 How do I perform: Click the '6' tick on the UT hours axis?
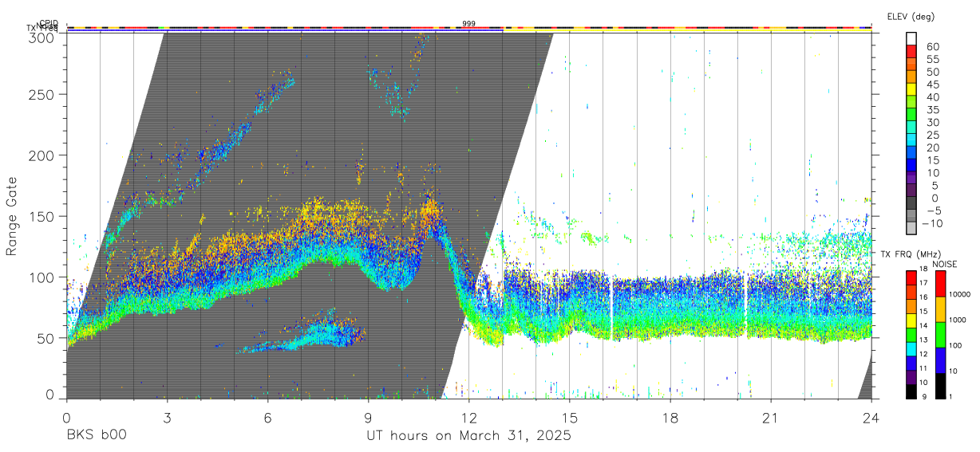tap(268, 417)
